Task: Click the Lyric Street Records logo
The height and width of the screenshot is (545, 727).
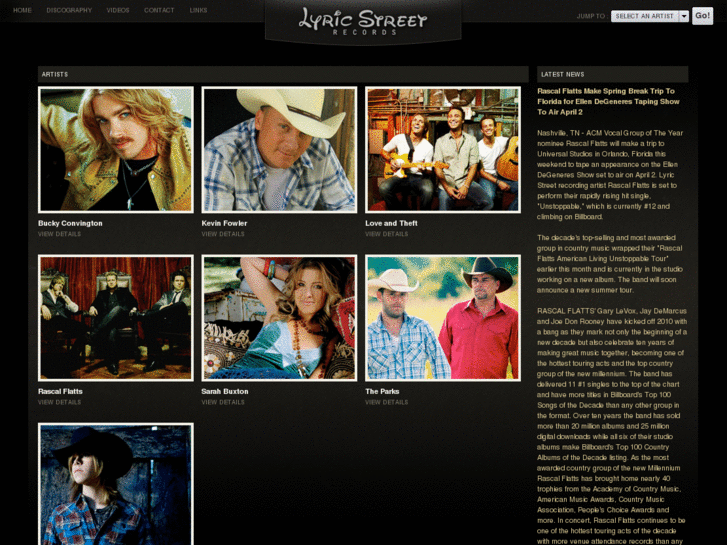Action: [x=363, y=22]
